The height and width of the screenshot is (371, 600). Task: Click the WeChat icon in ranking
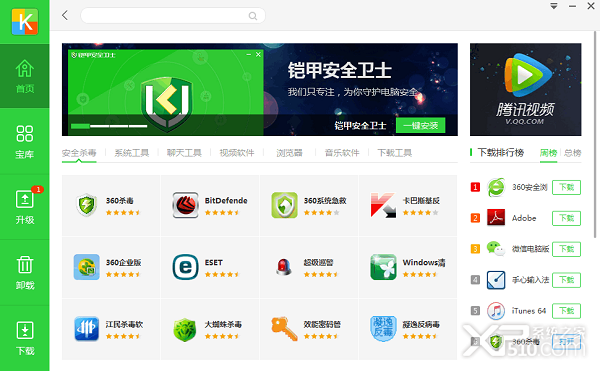496,249
